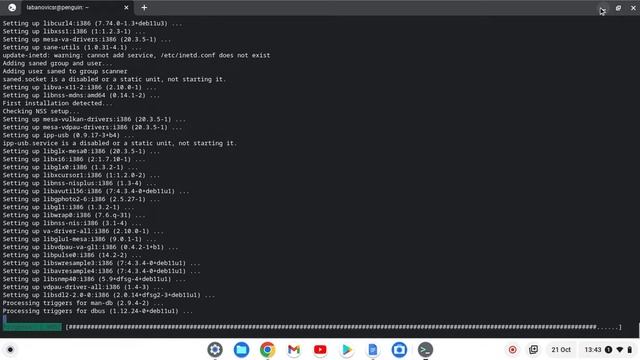The width and height of the screenshot is (640, 360).
Task: Open Gmail from the shelf
Action: [294, 350]
